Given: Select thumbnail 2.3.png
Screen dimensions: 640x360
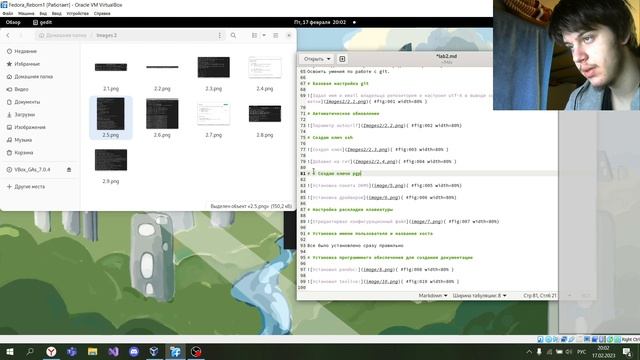Looking at the screenshot, I should click(213, 67).
